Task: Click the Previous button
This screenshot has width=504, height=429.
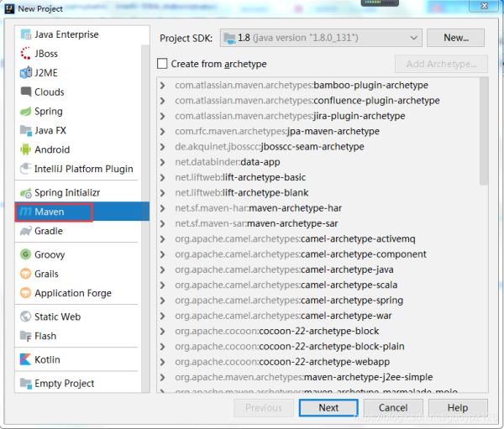Action: click(264, 408)
